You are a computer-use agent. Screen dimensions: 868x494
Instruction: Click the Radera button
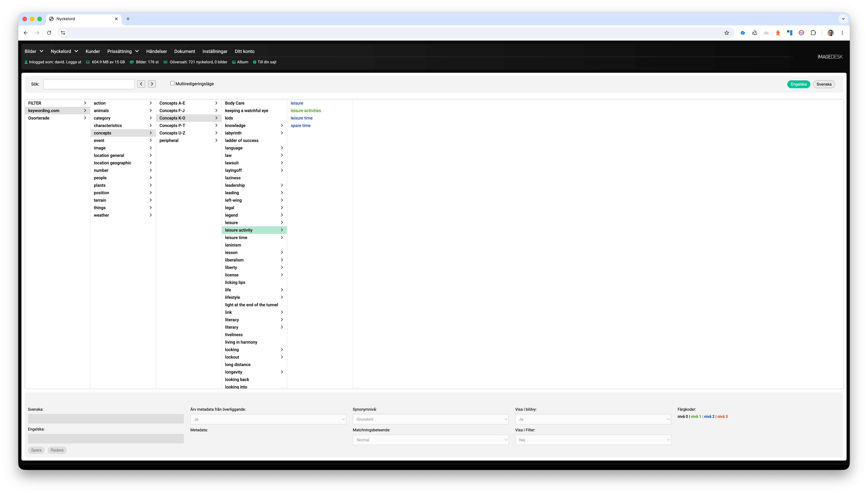click(57, 450)
